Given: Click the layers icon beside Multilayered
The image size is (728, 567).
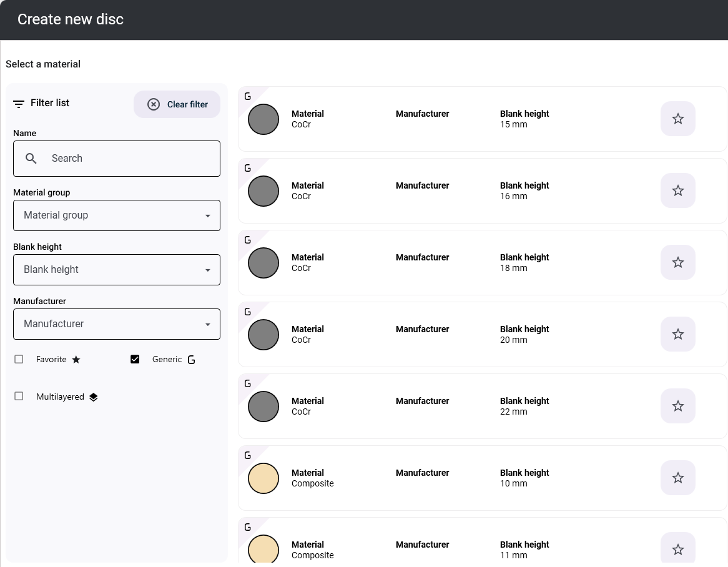Looking at the screenshot, I should point(93,397).
